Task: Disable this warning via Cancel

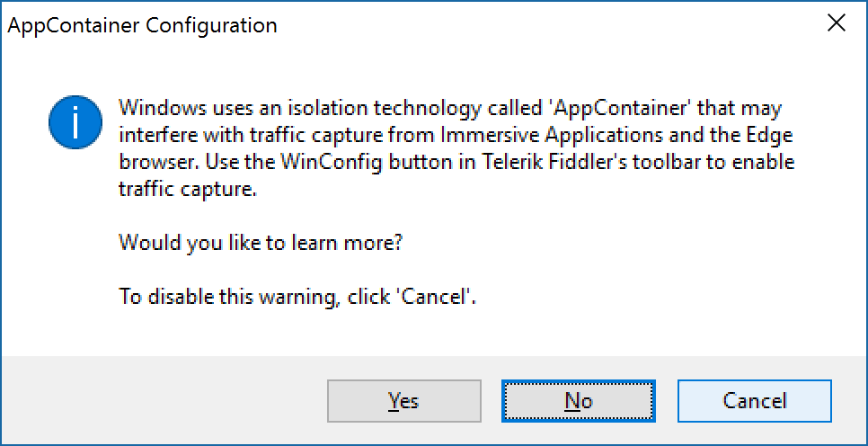Action: (754, 400)
